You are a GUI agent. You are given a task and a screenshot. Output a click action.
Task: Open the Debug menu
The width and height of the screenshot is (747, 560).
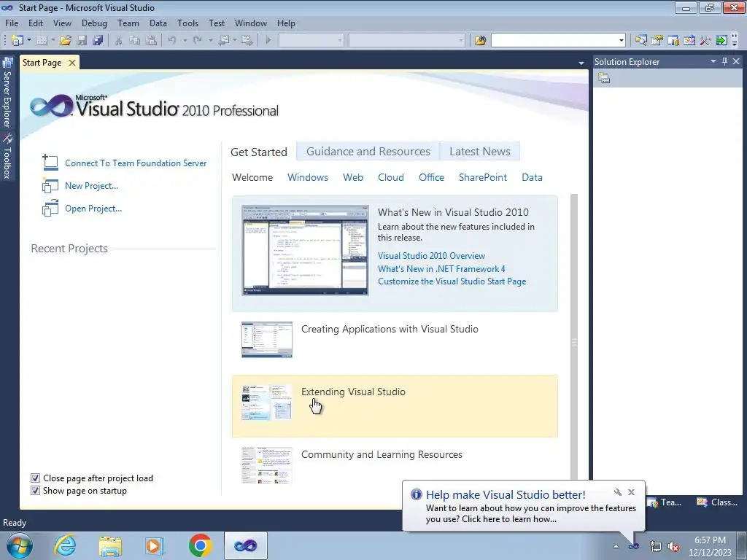point(94,23)
